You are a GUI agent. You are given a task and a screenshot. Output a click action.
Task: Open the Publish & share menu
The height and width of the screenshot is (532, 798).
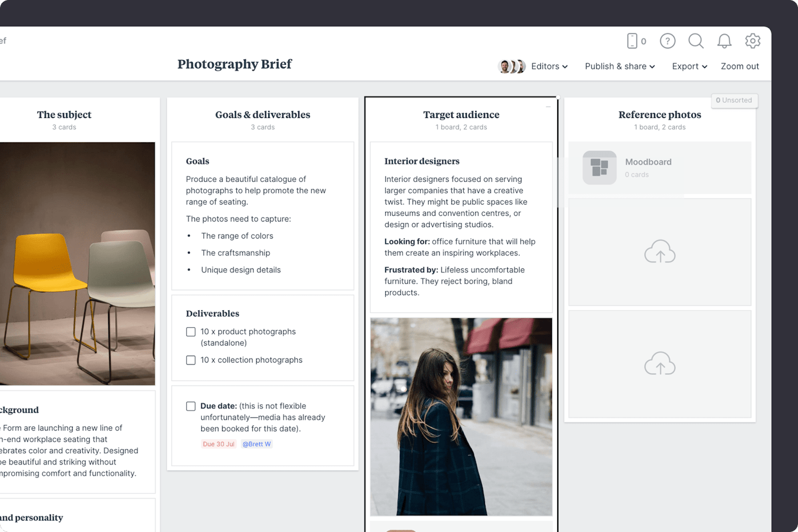pyautogui.click(x=619, y=66)
